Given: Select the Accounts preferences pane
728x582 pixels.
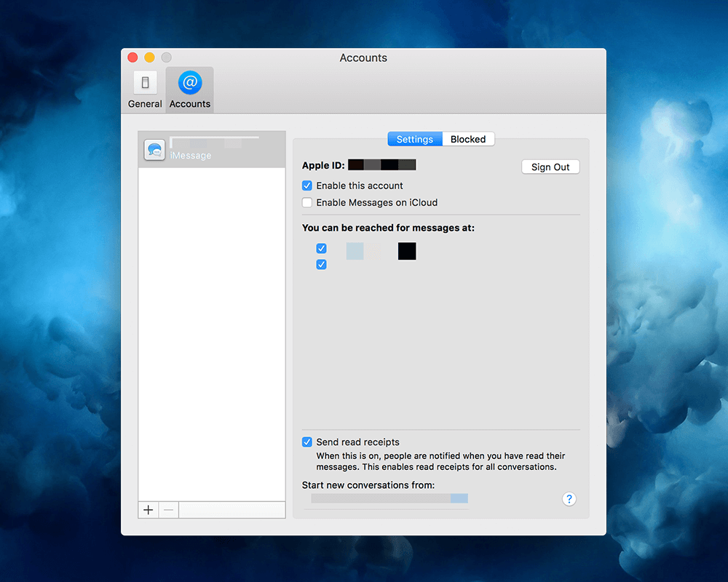Looking at the screenshot, I should pyautogui.click(x=189, y=90).
